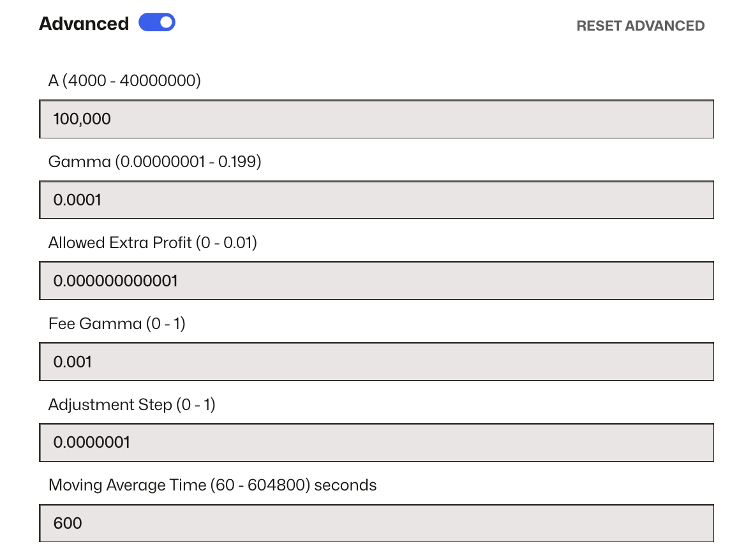Reset all advanced parameters to defaults

coord(641,26)
